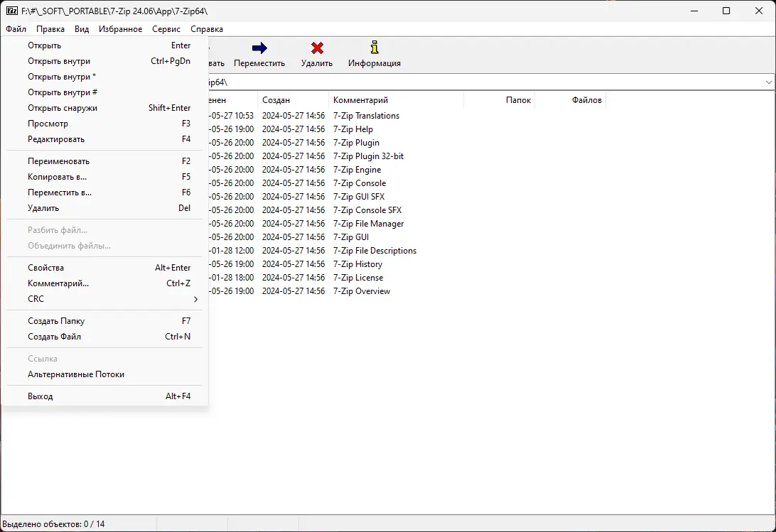The image size is (776, 532).
Task: Sort by the Папок column header
Action: pyautogui.click(x=499, y=100)
